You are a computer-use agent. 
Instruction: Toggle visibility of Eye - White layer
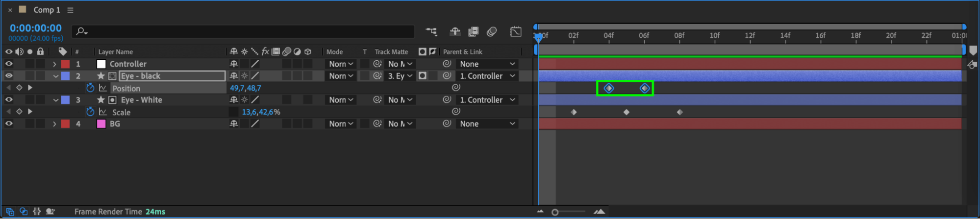9,100
